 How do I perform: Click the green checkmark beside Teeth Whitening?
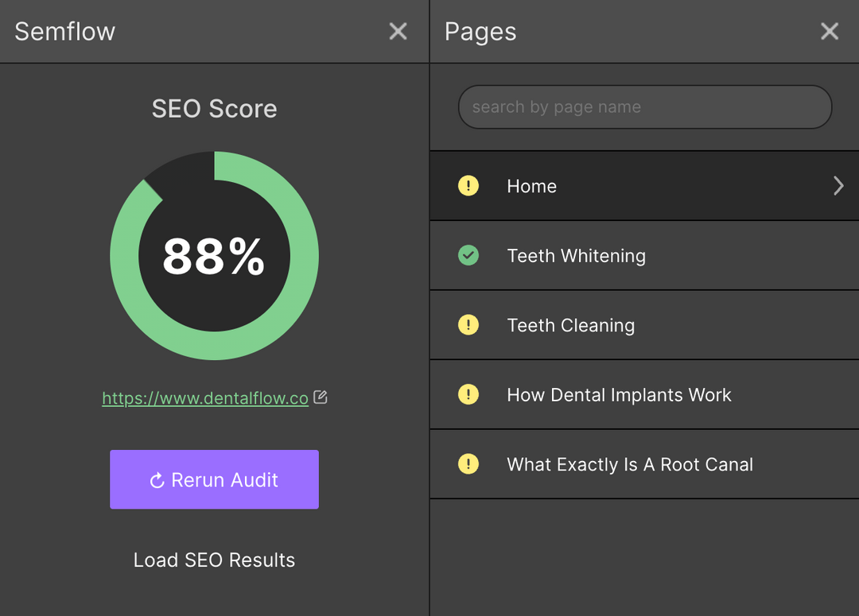pos(468,255)
